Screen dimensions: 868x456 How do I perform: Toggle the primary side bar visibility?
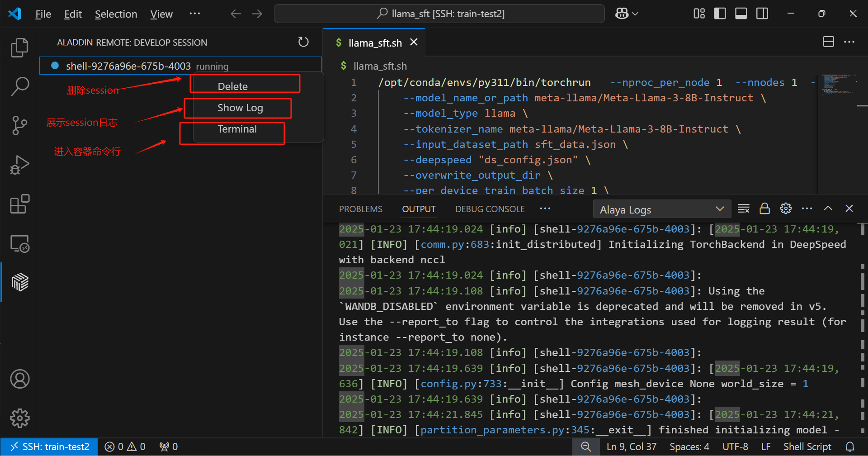pos(720,14)
